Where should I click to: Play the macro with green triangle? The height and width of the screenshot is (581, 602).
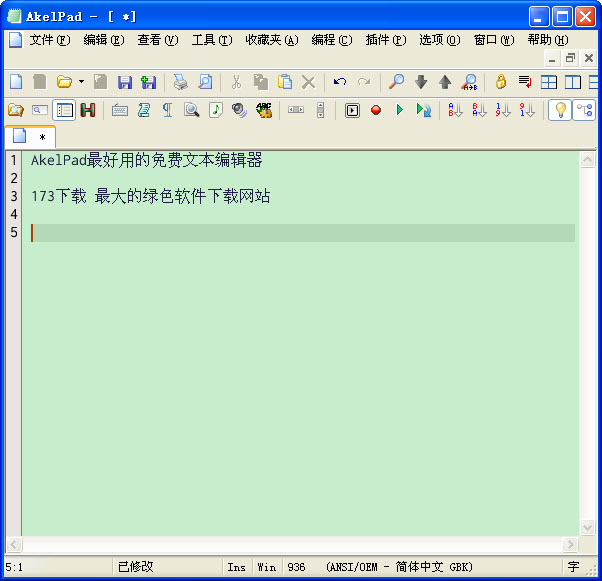pyautogui.click(x=400, y=111)
